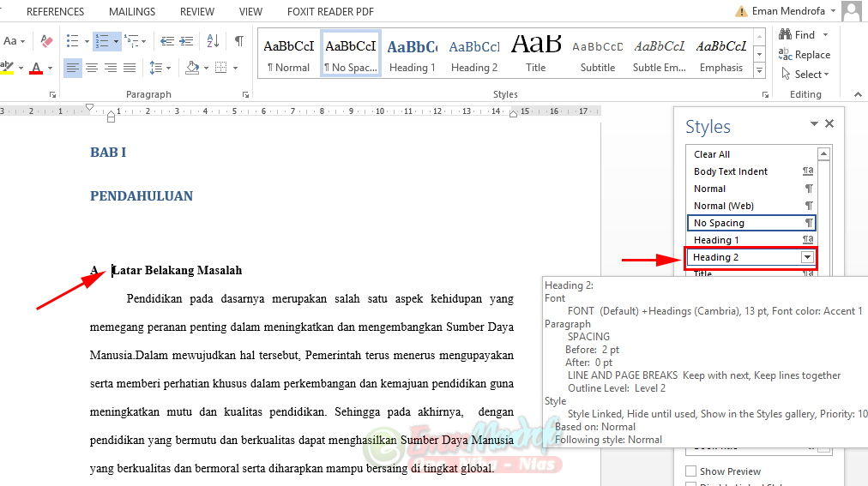Open the Styles pane options arrow
The width and height of the screenshot is (868, 486).
click(x=814, y=123)
